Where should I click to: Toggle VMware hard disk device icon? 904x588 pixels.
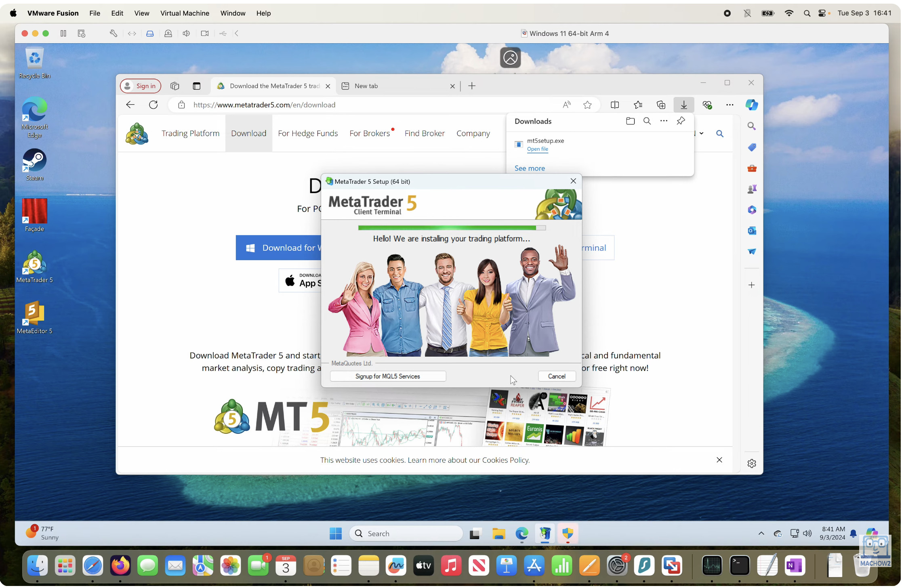coord(150,34)
